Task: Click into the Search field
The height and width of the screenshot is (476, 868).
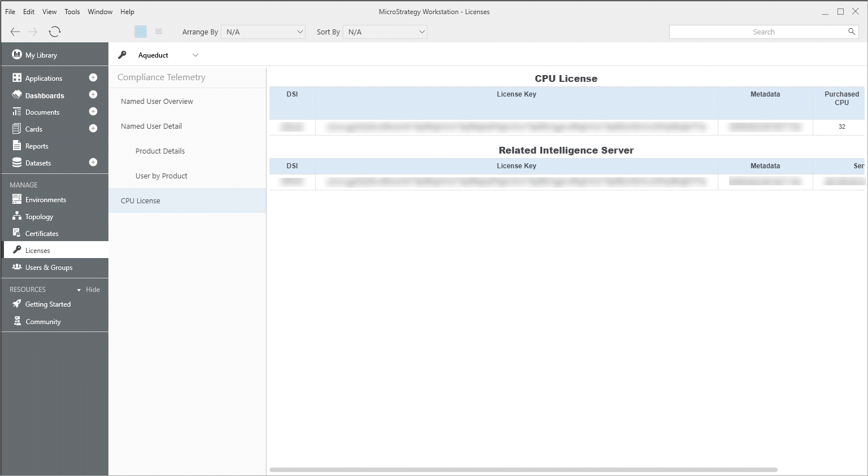Action: [757, 32]
